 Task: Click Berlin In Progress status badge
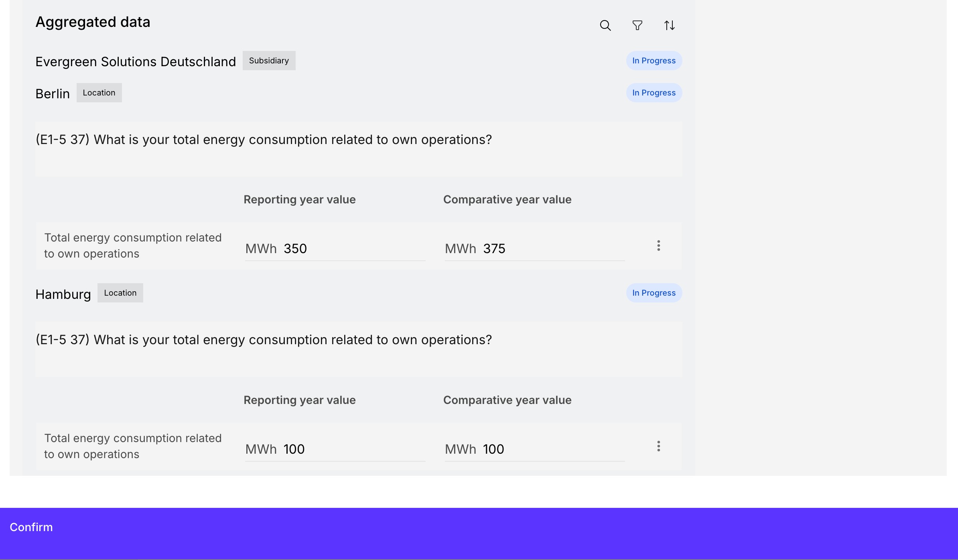[654, 93]
